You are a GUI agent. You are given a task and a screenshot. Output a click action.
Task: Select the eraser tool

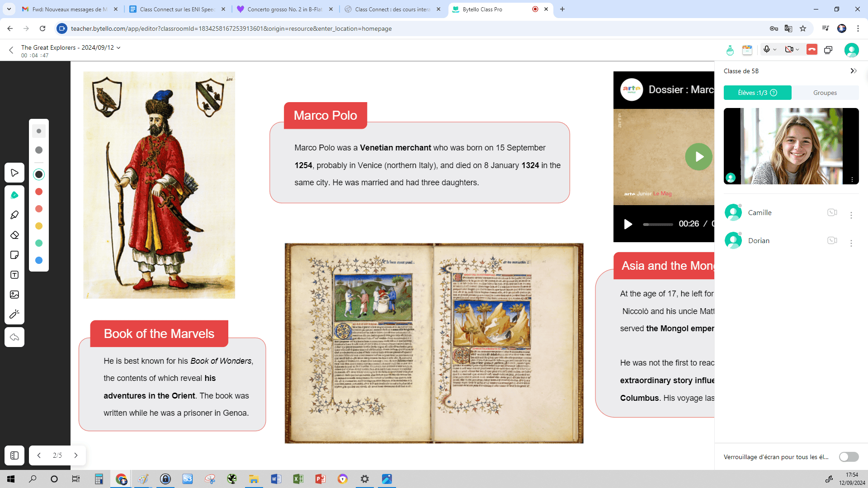(14, 235)
